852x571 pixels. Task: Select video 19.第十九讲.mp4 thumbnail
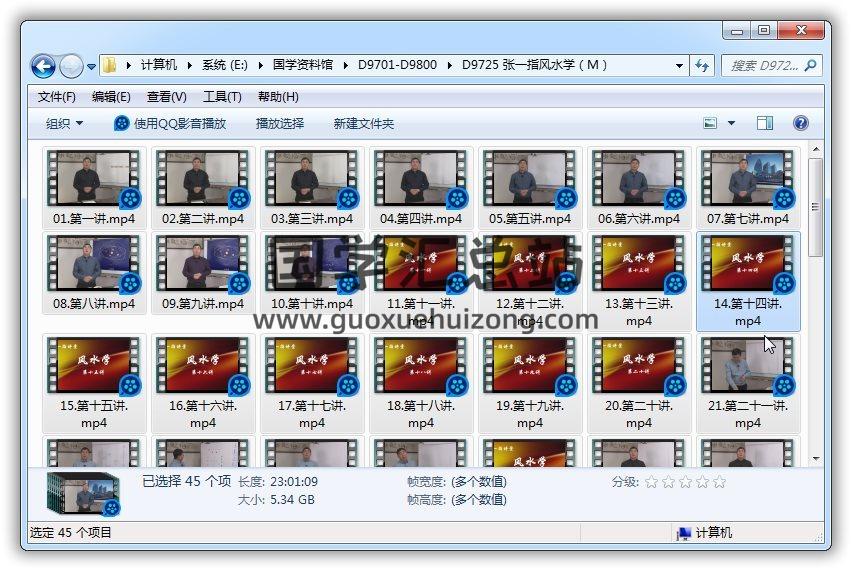coord(530,365)
